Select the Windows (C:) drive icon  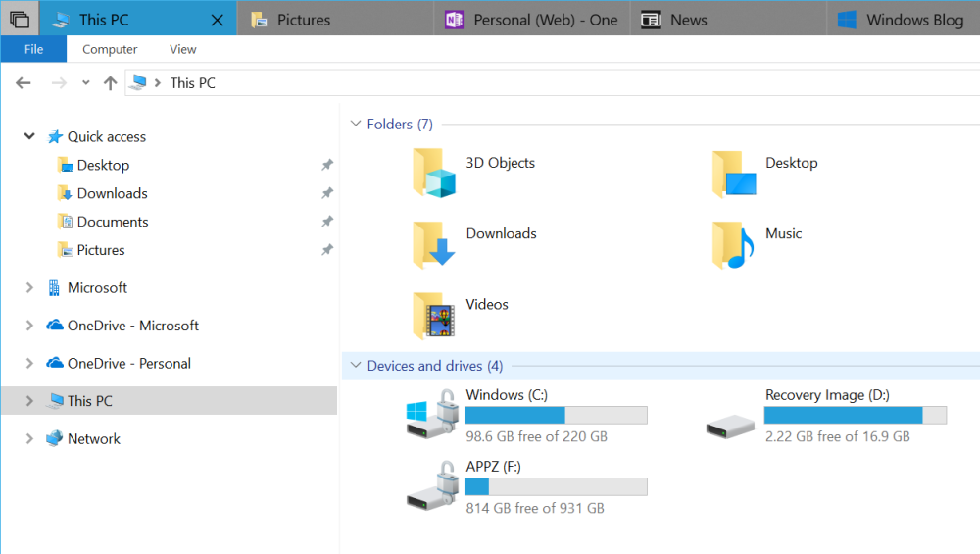[x=431, y=414]
